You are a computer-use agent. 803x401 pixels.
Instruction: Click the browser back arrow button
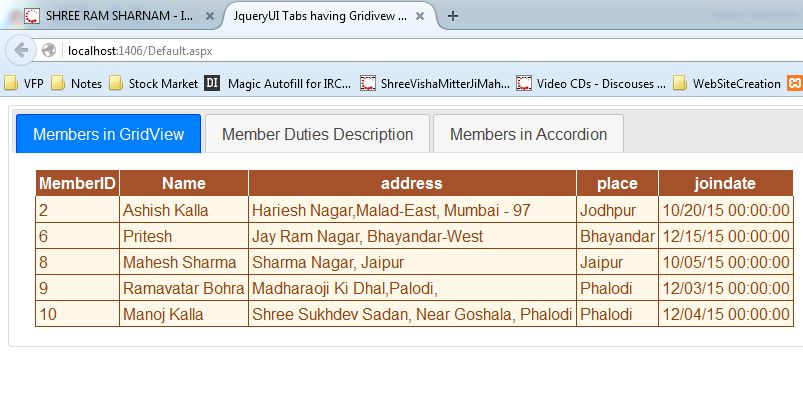pyautogui.click(x=19, y=50)
